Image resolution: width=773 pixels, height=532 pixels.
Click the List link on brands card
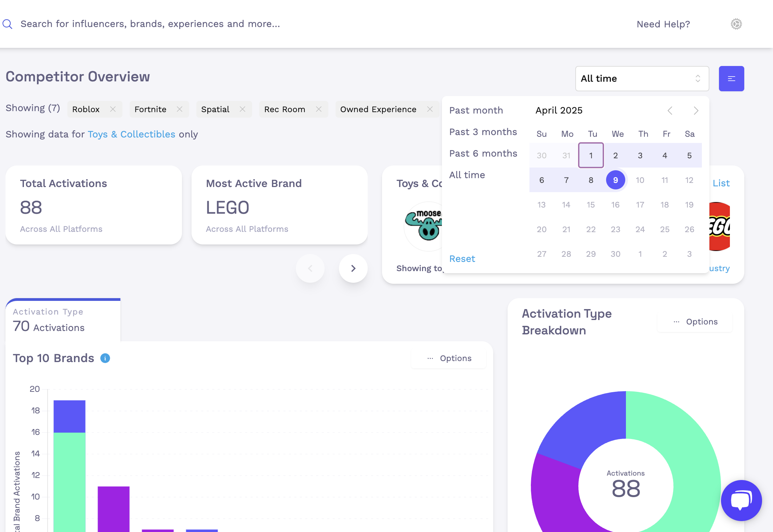[x=721, y=183]
